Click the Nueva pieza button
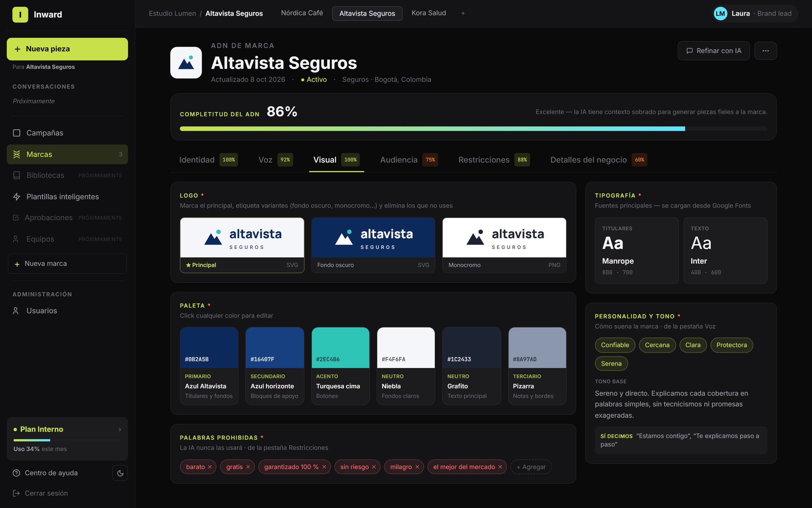 coord(67,49)
